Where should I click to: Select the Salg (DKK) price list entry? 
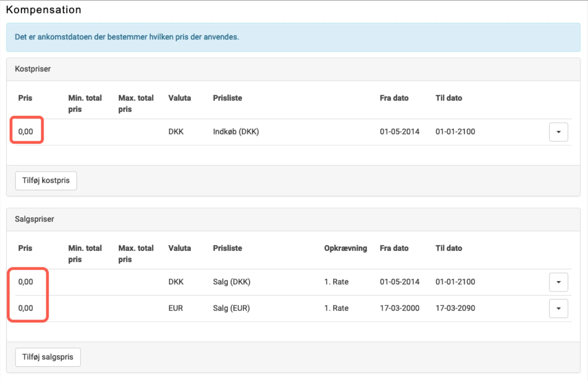231,282
